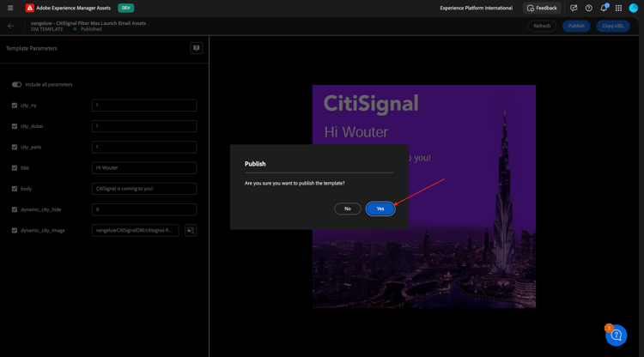Uncheck the title checkbox
Screen dimensions: 644x357
tap(15, 168)
